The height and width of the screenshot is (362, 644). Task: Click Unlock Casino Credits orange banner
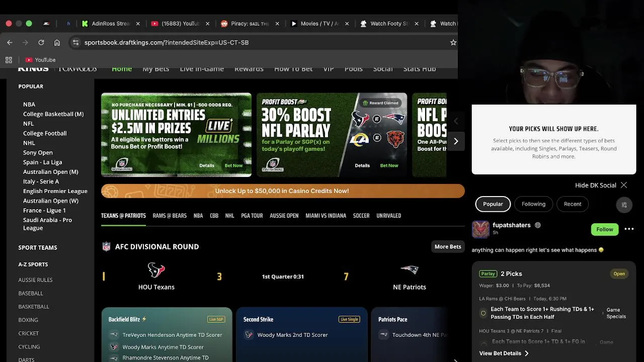283,191
